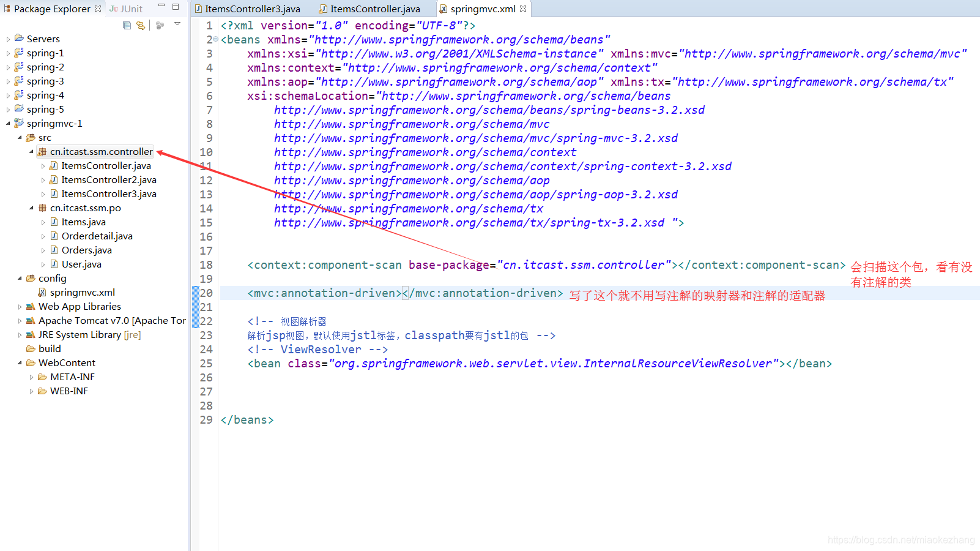Collapse the cn.itcast.ssm.po package
This screenshot has width=980, height=551.
pos(31,208)
